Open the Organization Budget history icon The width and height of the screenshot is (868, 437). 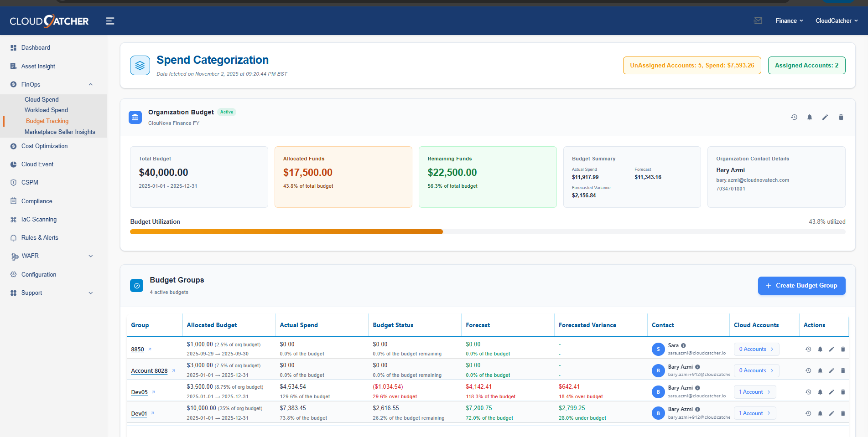pyautogui.click(x=794, y=117)
